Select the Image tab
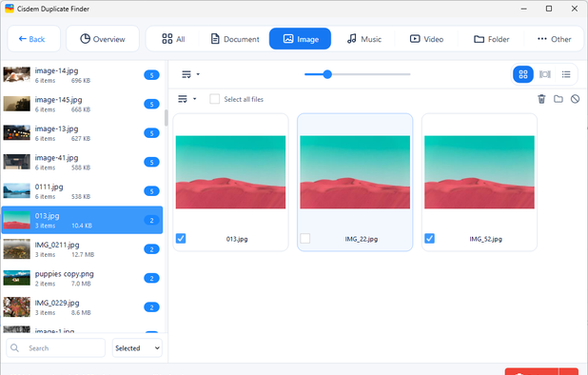 (x=300, y=39)
